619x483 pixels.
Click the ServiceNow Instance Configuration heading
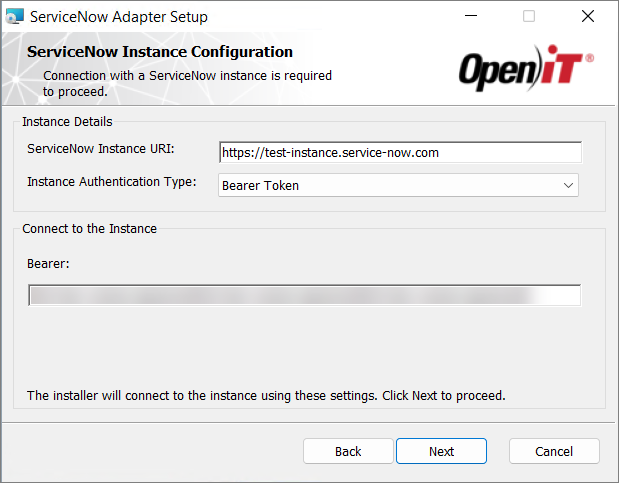click(160, 52)
